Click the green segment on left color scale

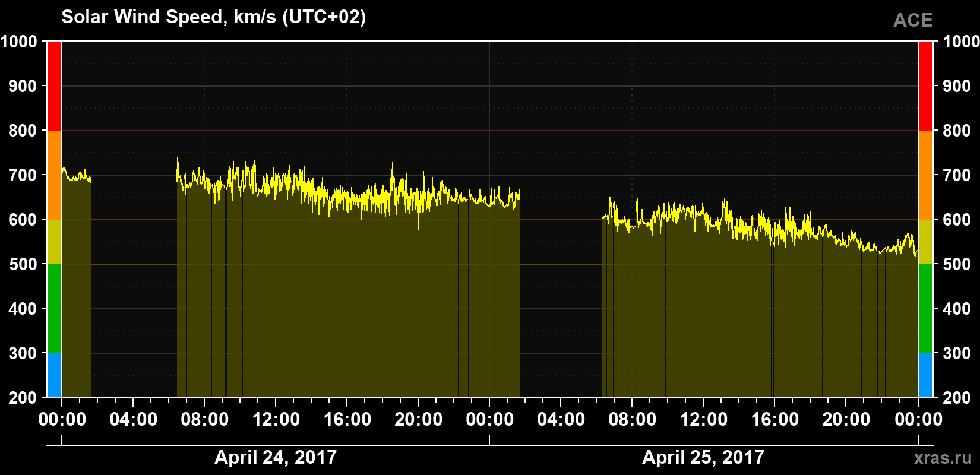[54, 309]
